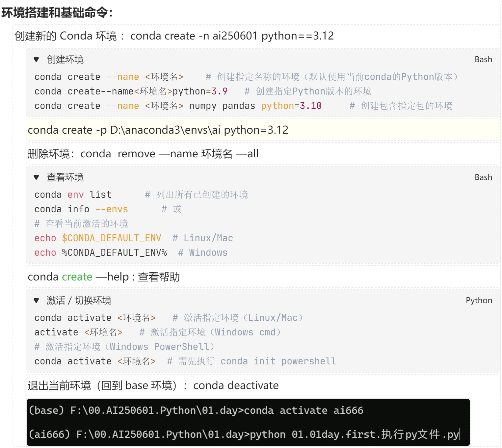Screen dimensions: 502x448
Task: Open the Bash language selector on 创建环境 block
Action: (x=483, y=59)
